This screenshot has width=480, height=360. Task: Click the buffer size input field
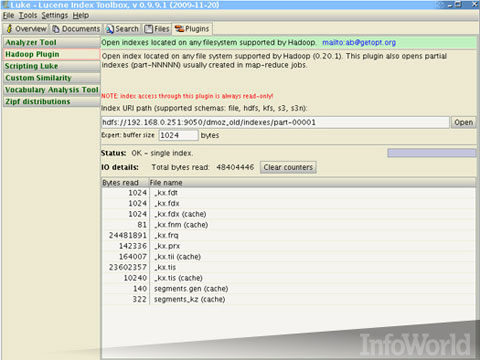(178, 135)
